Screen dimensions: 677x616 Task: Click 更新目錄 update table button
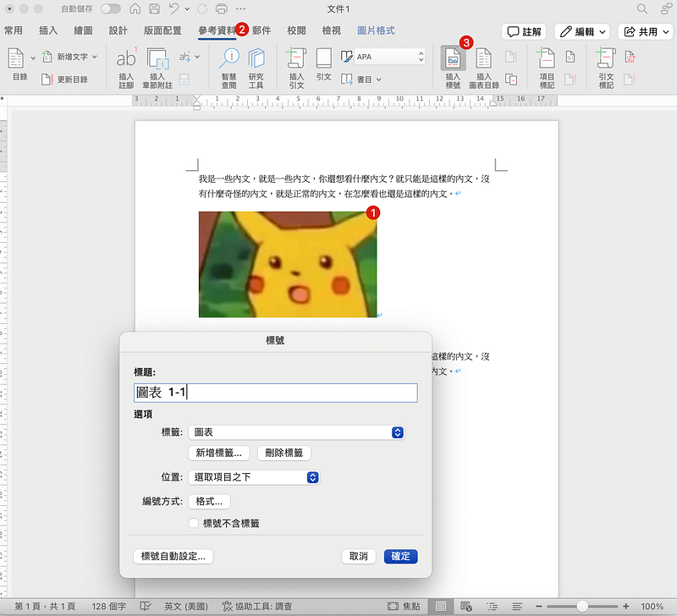point(65,80)
